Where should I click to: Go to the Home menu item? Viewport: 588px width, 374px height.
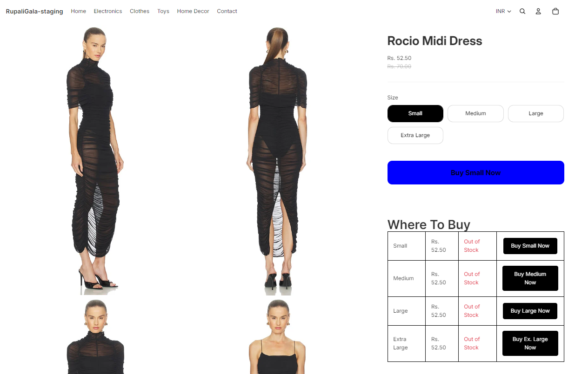point(79,11)
